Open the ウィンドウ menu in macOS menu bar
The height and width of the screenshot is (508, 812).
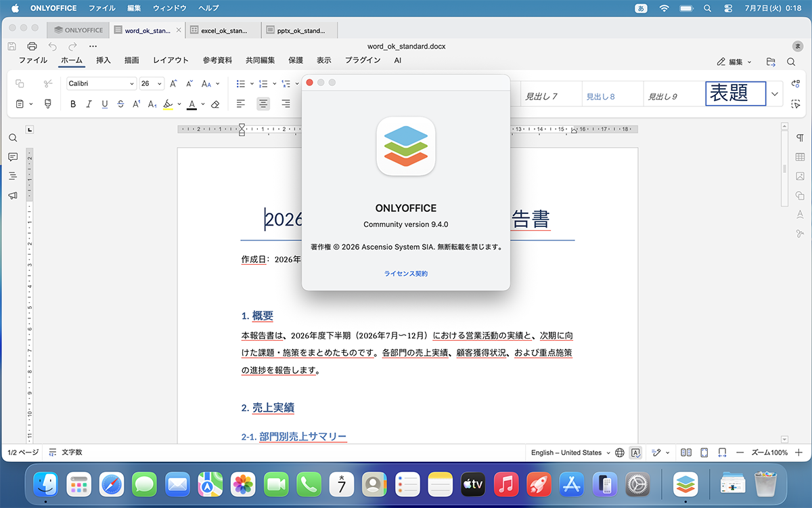pyautogui.click(x=170, y=8)
